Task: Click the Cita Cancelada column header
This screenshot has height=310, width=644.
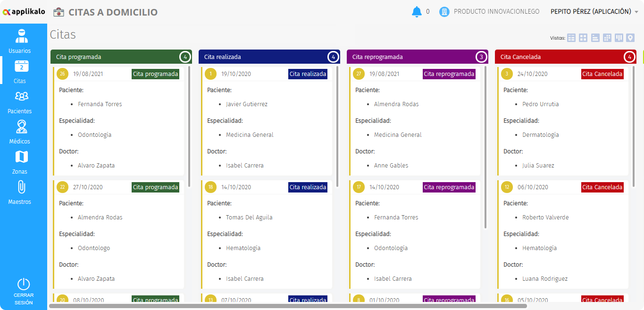Action: coord(565,57)
